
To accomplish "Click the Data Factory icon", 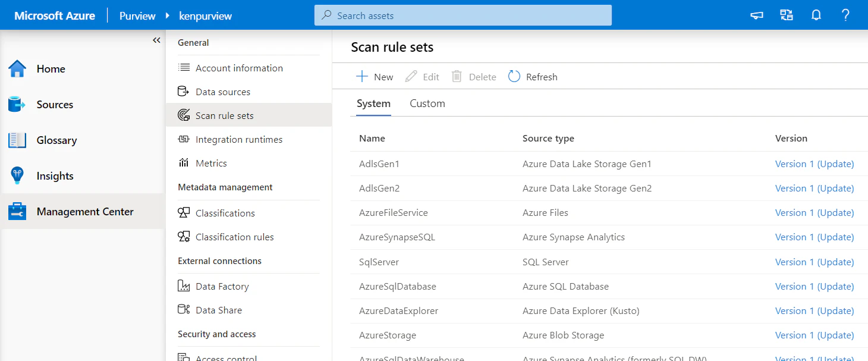I will click(x=184, y=286).
